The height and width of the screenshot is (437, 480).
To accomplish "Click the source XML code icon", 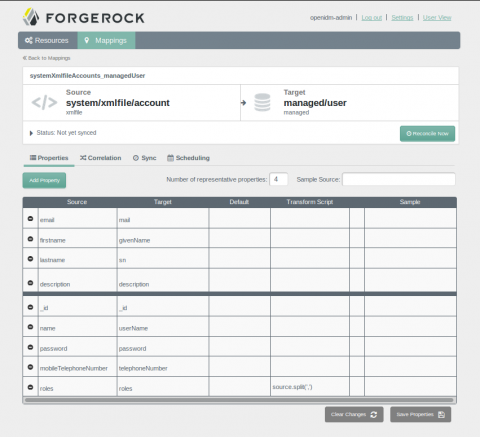I will coord(44,103).
